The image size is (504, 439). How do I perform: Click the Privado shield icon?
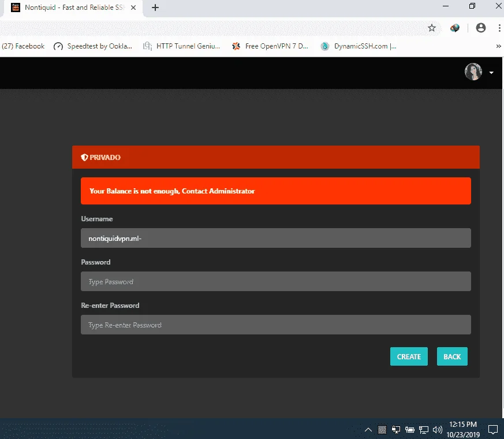[x=84, y=157]
